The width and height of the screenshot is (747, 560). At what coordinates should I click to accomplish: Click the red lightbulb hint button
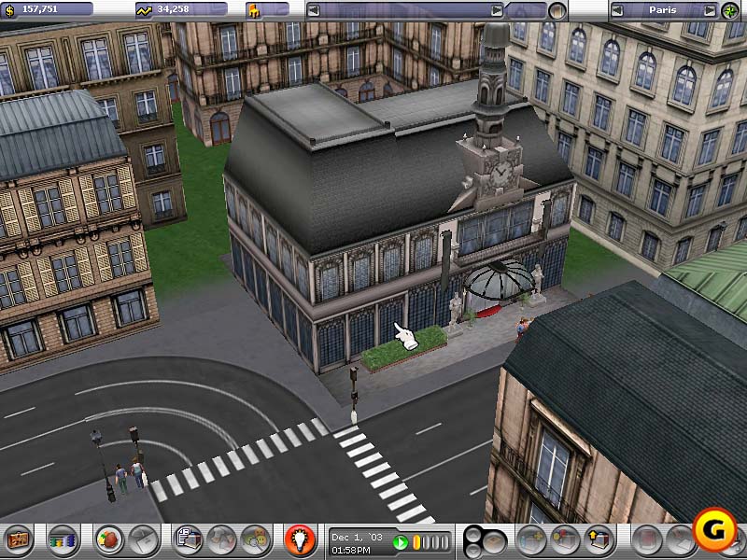tap(300, 540)
